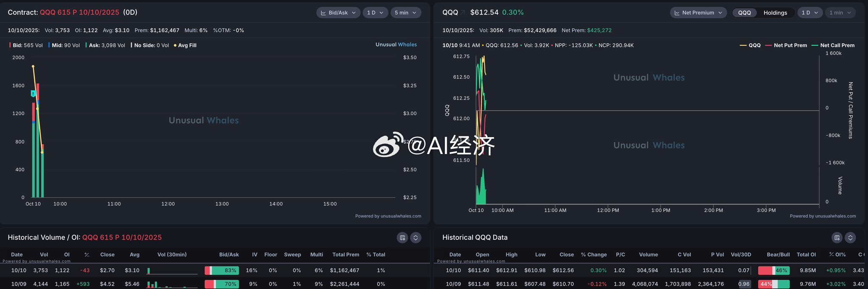
Task: Click the 10/09 Vol (30min) mini chart
Action: point(172,284)
